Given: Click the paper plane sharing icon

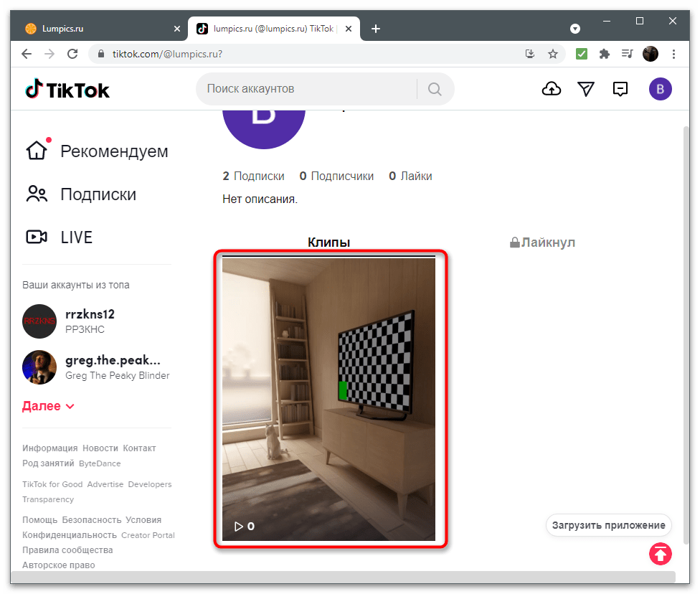Looking at the screenshot, I should click(586, 88).
